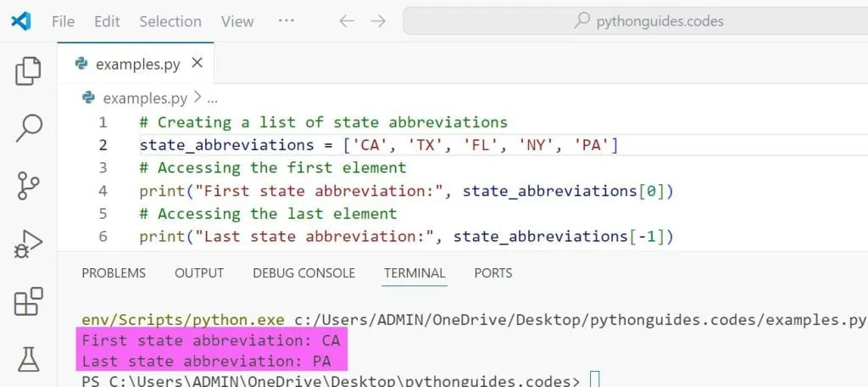Open the Source Control view
The width and height of the screenshot is (868, 387).
(29, 186)
